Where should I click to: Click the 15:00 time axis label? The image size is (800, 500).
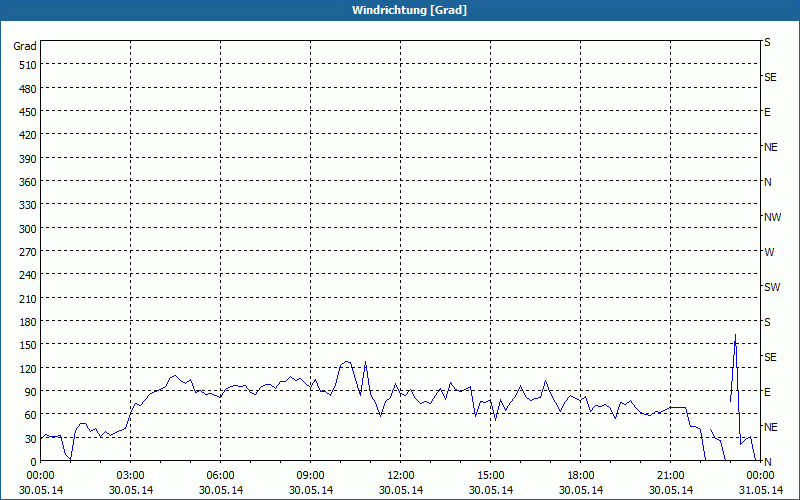[x=490, y=476]
